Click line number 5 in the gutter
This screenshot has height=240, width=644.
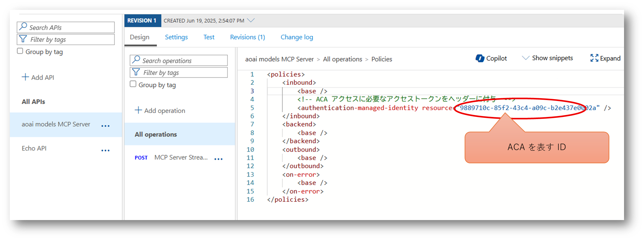pyautogui.click(x=252, y=108)
